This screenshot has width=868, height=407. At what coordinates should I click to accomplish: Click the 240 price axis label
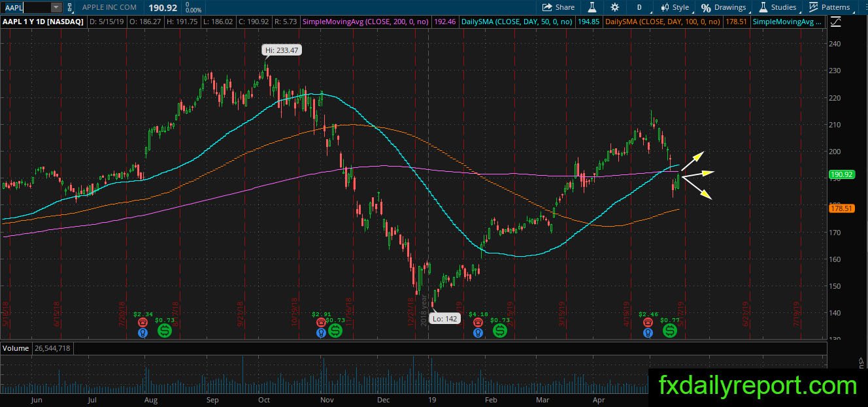click(x=835, y=44)
